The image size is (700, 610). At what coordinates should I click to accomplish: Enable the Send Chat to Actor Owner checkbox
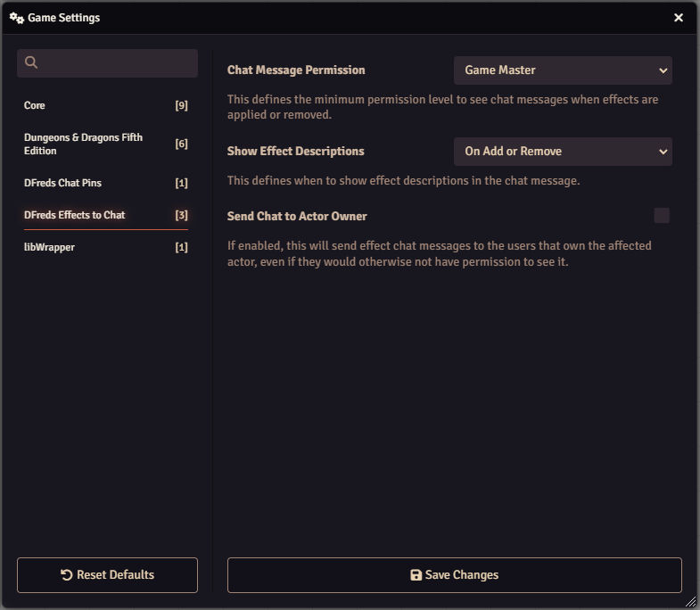click(662, 216)
